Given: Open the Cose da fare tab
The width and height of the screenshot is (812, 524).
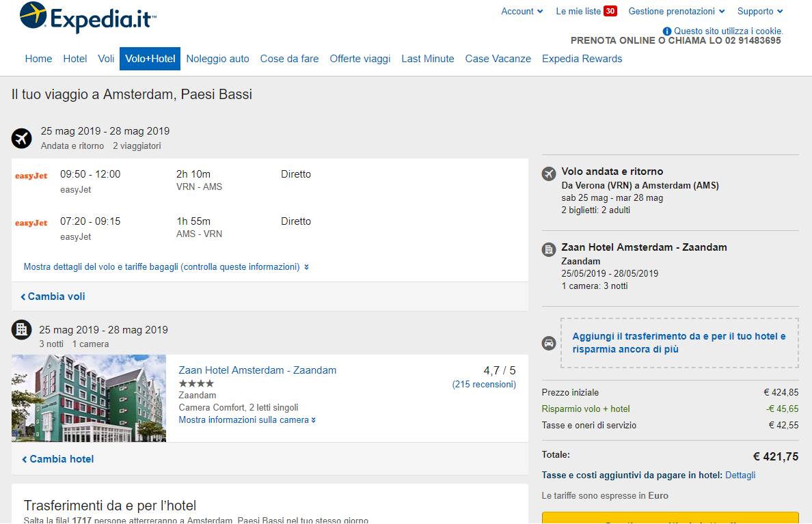Looking at the screenshot, I should click(290, 59).
